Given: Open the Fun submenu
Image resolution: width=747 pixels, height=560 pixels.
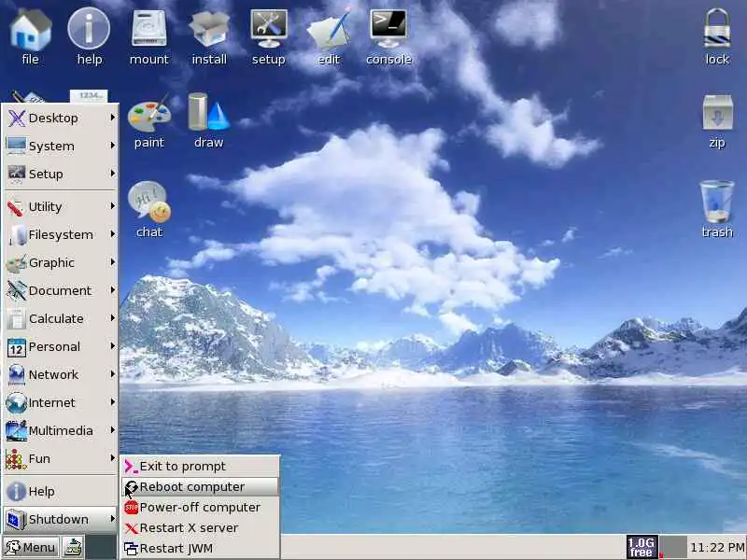Looking at the screenshot, I should (61, 458).
